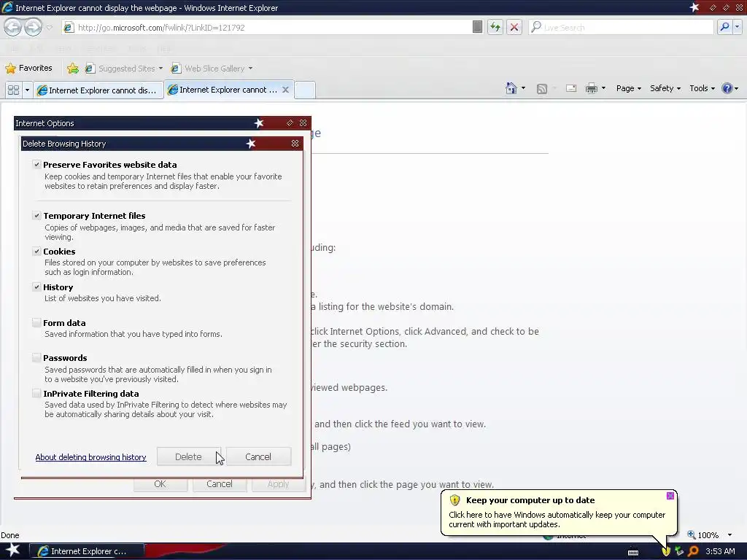Viewport: 747px width, 560px height.
Task: Click the Delete button
Action: coord(189,456)
